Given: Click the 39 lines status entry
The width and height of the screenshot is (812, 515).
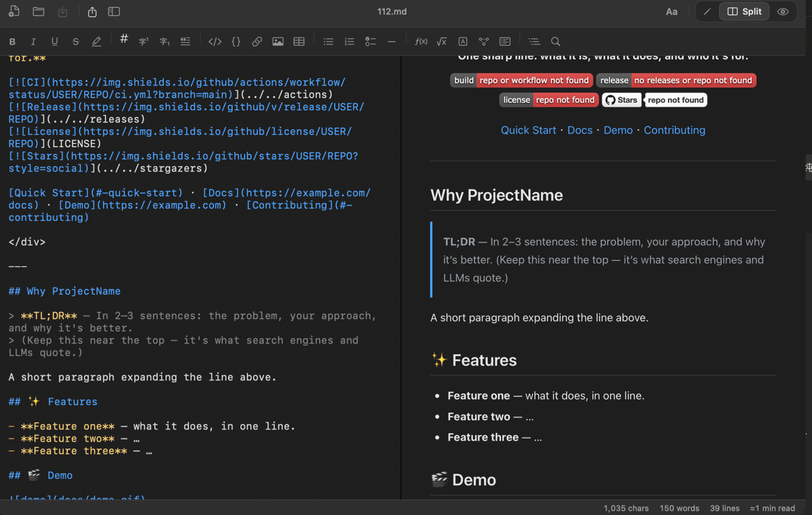Looking at the screenshot, I should tap(725, 508).
